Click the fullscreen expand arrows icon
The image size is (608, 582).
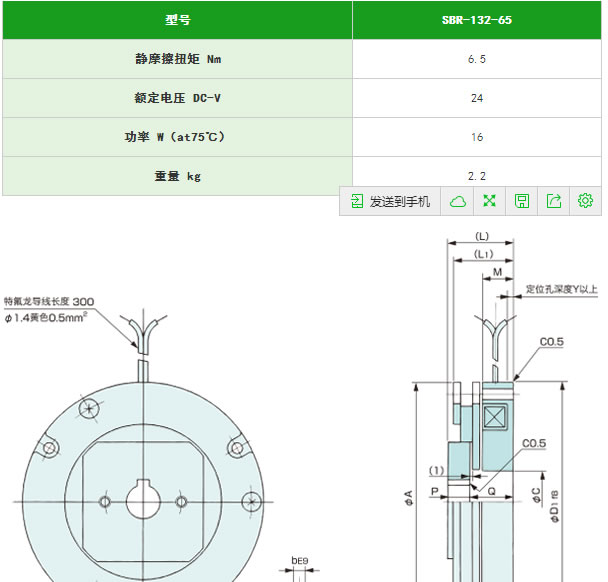(489, 201)
